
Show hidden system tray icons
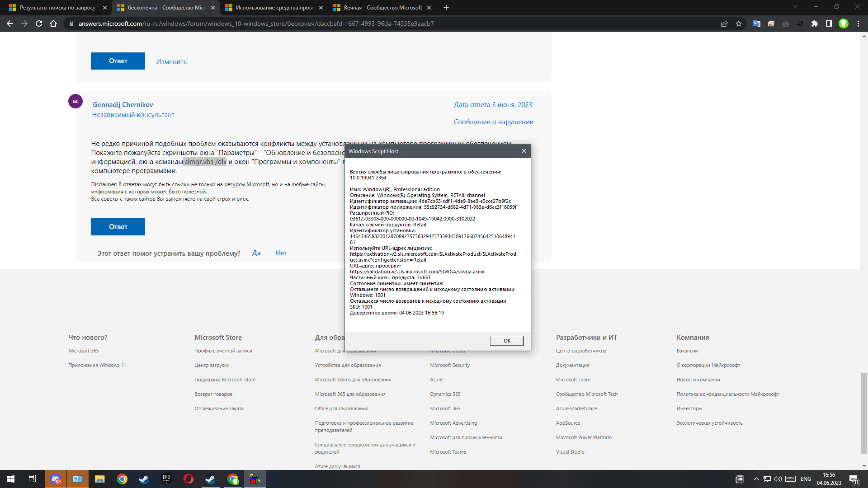(x=756, y=479)
